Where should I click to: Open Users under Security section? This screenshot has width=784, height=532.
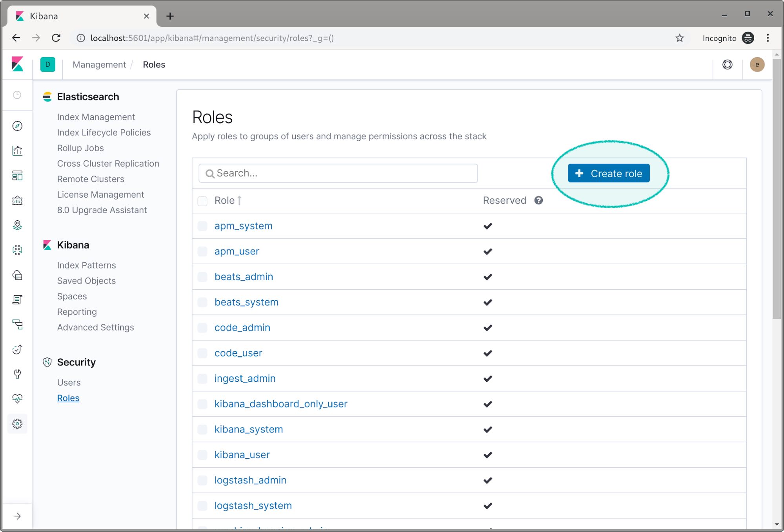coord(69,382)
